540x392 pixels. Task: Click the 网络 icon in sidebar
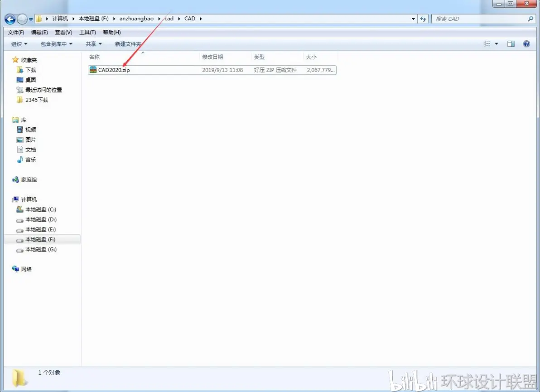(15, 269)
